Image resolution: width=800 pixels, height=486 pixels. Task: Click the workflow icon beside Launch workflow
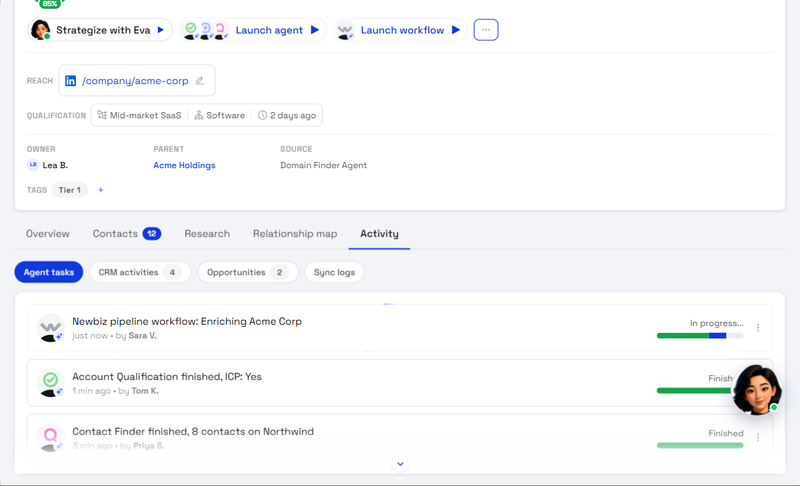345,31
